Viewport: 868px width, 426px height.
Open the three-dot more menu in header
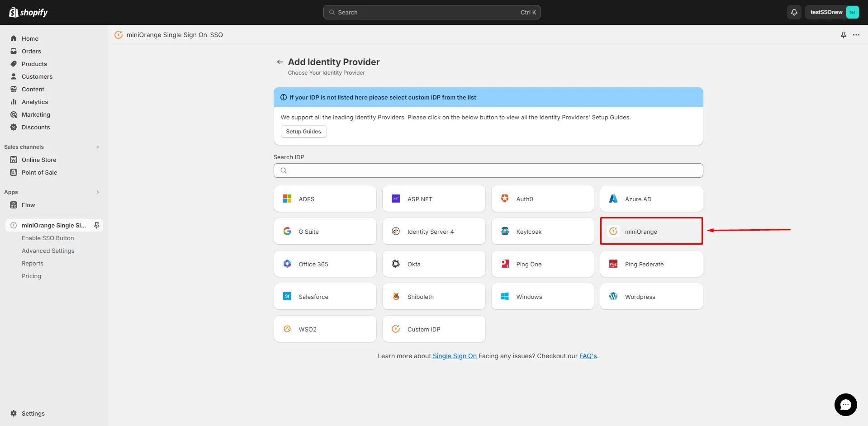(856, 35)
